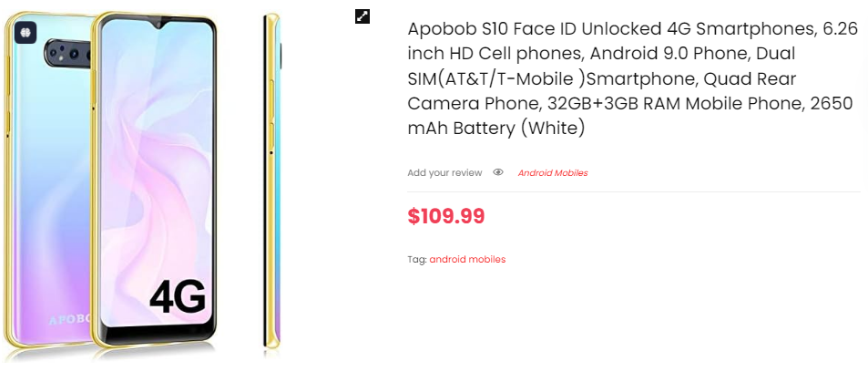Click the APOBOB logo on phone back
The height and width of the screenshot is (382, 868).
point(68,321)
